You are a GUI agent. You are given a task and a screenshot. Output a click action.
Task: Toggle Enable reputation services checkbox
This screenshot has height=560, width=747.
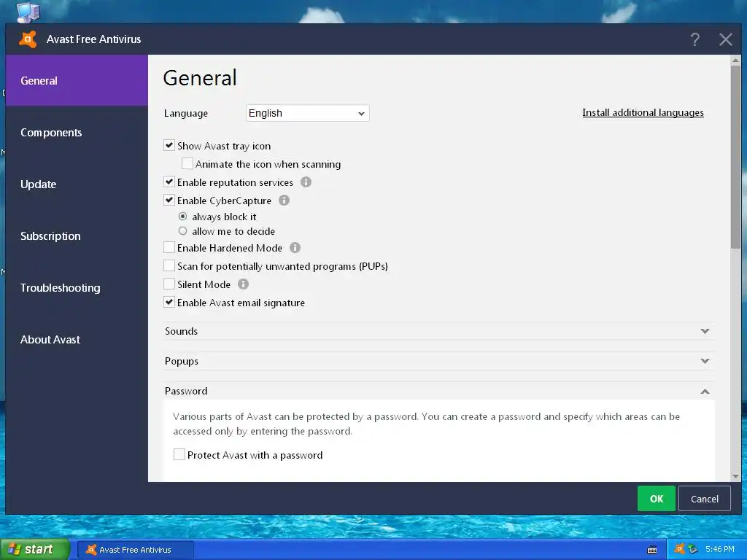pyautogui.click(x=169, y=182)
